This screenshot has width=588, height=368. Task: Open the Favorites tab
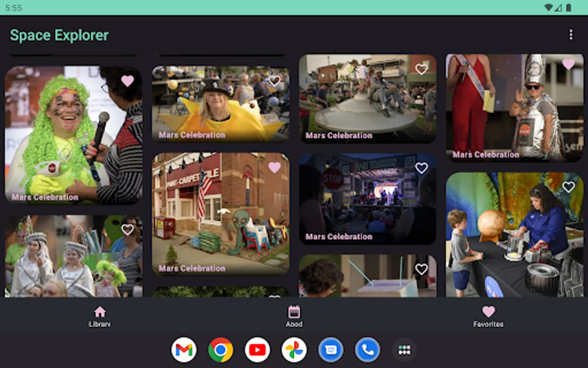click(x=488, y=316)
